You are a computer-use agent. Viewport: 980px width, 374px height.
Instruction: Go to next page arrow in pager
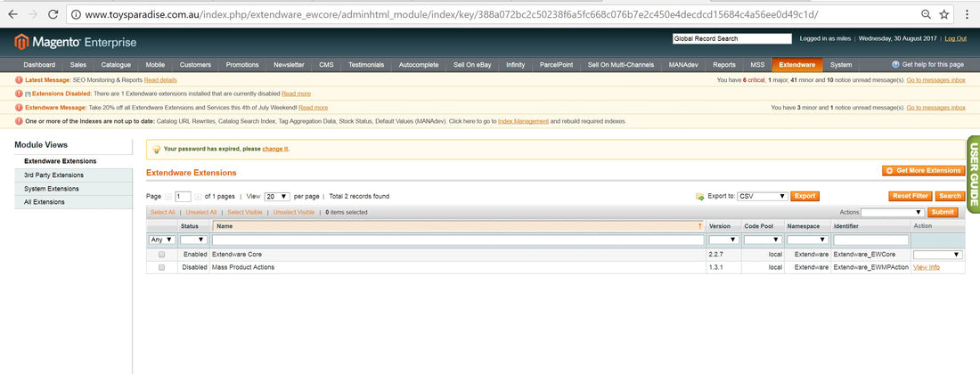tap(198, 196)
